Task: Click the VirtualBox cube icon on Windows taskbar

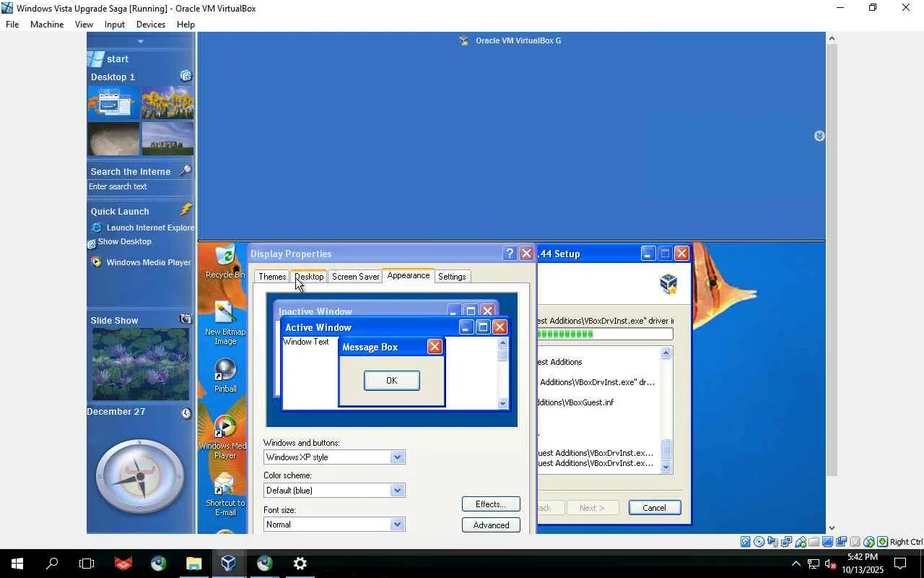Action: tap(229, 564)
